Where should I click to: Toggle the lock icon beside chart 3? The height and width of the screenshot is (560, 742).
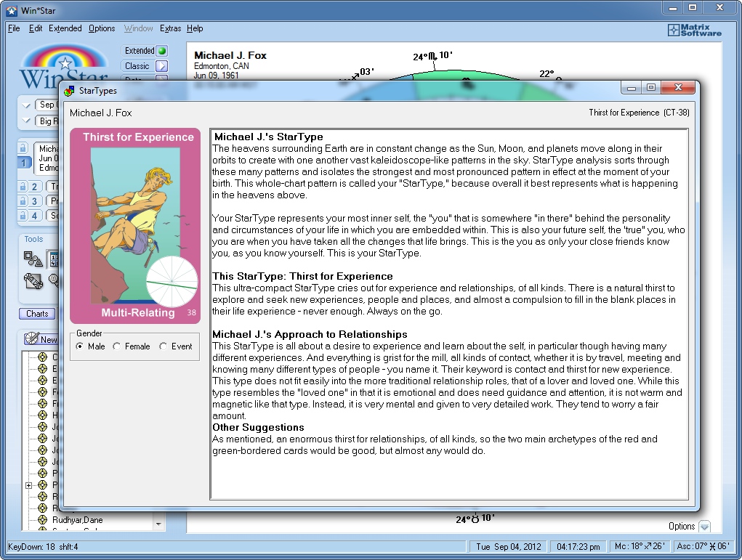point(23,201)
